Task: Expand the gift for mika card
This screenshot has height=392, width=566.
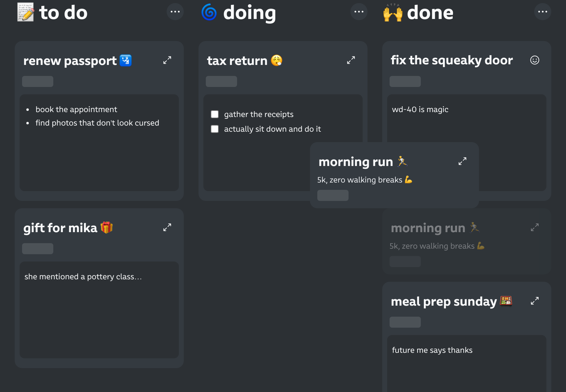Action: [167, 227]
